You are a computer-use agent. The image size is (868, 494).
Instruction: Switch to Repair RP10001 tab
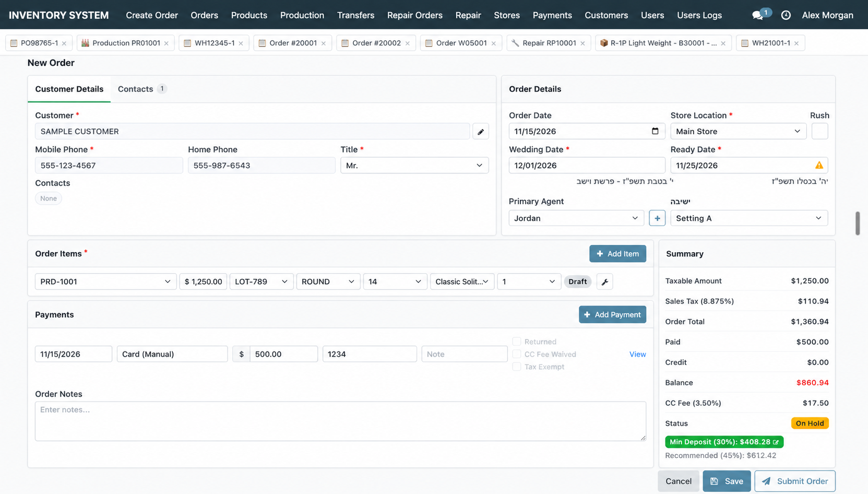pos(549,43)
